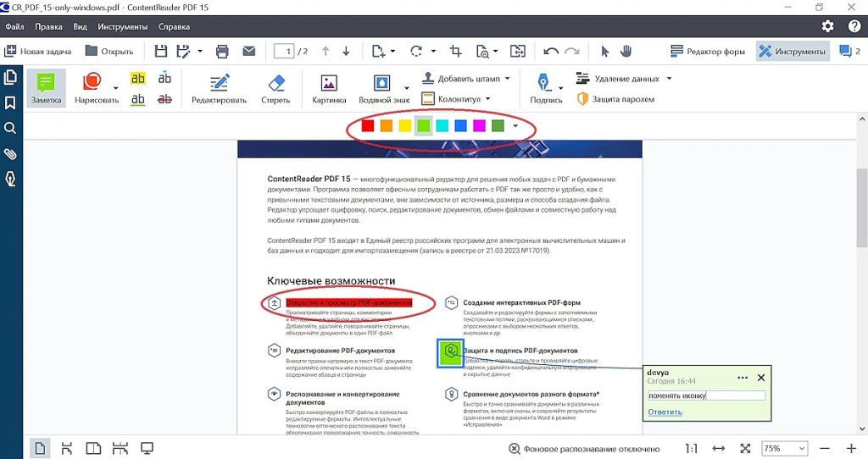Open the Search panel in sidebar
Image resolution: width=868 pixels, height=459 pixels.
click(10, 128)
